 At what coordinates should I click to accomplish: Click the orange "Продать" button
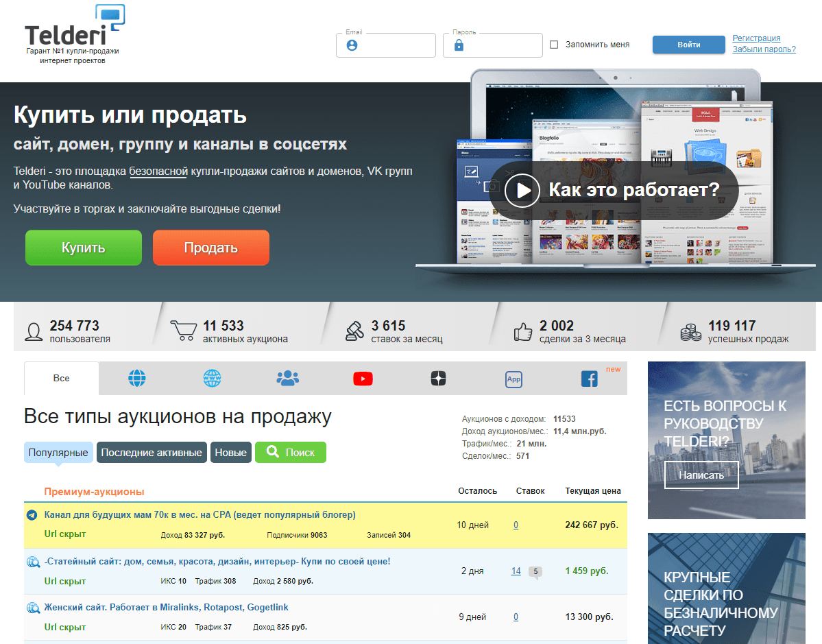(210, 248)
